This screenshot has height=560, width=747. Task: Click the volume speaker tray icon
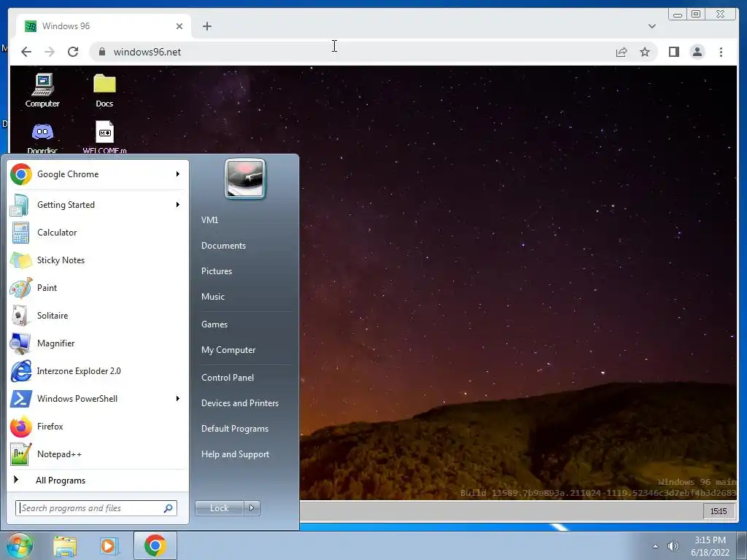click(x=673, y=546)
